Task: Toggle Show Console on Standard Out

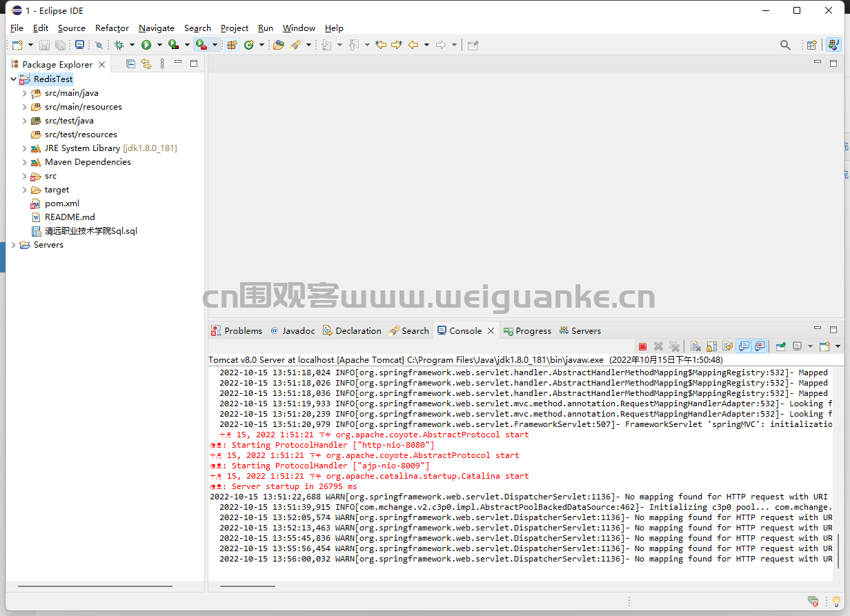Action: click(743, 346)
